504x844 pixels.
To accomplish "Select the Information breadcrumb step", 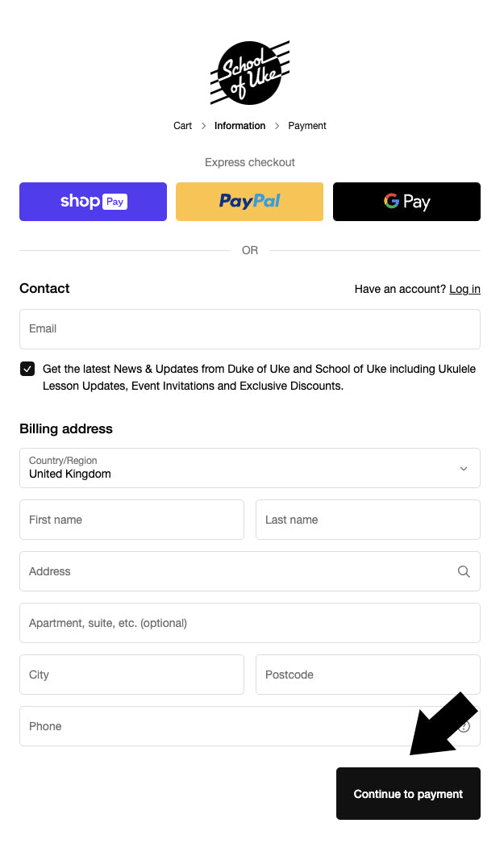I will (x=240, y=126).
